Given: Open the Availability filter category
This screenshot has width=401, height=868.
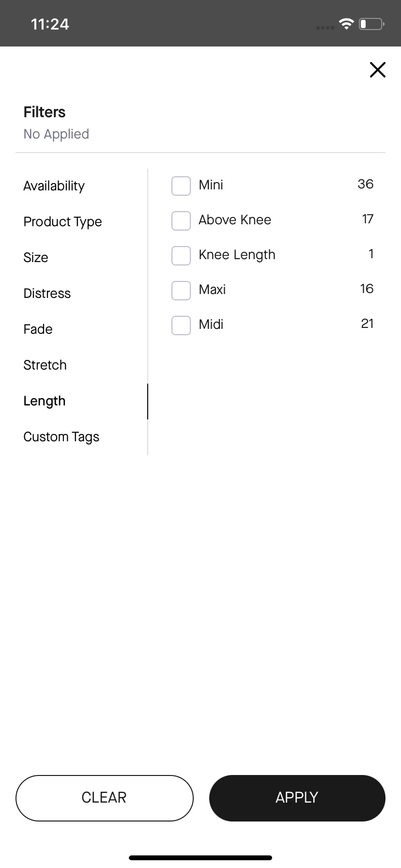Looking at the screenshot, I should point(54,186).
